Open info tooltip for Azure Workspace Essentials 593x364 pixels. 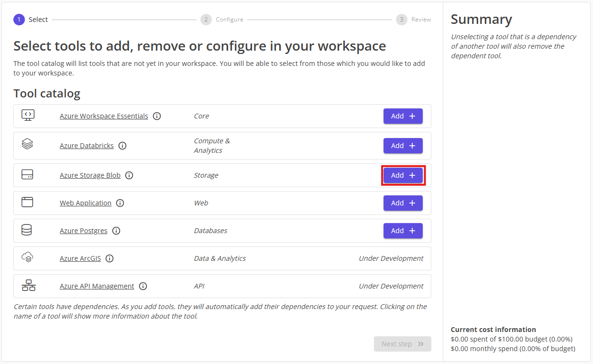point(157,116)
